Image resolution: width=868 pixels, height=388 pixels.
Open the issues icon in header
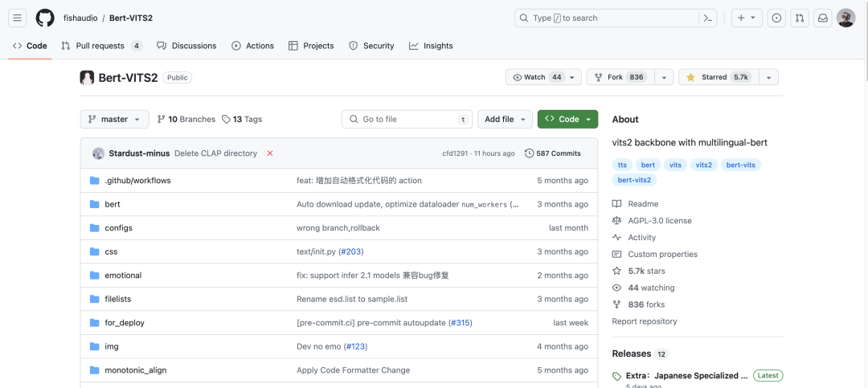point(776,18)
